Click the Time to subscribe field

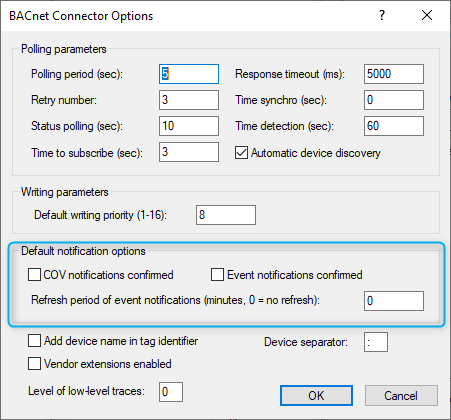pos(189,152)
